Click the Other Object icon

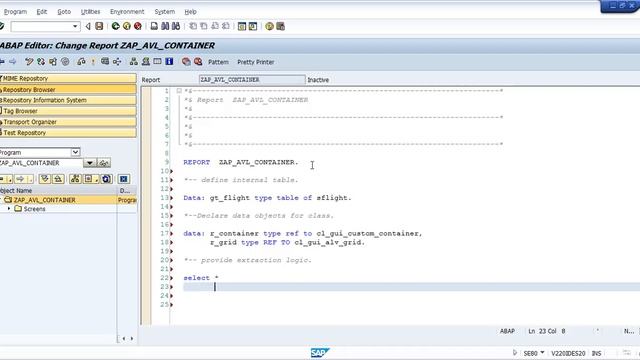click(x=53, y=62)
